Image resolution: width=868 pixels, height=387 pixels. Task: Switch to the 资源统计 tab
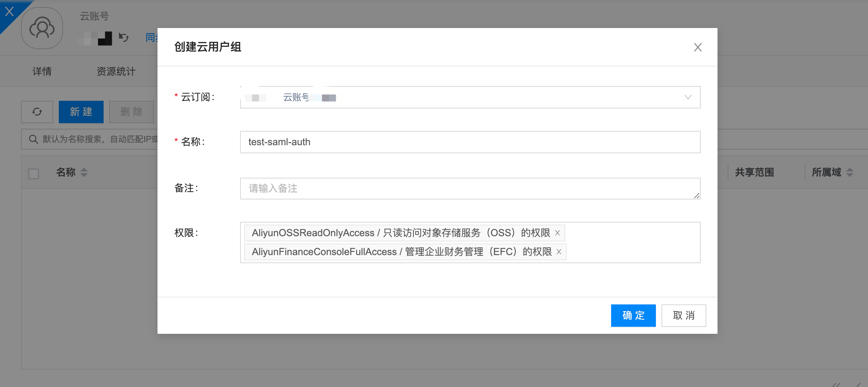click(x=116, y=72)
